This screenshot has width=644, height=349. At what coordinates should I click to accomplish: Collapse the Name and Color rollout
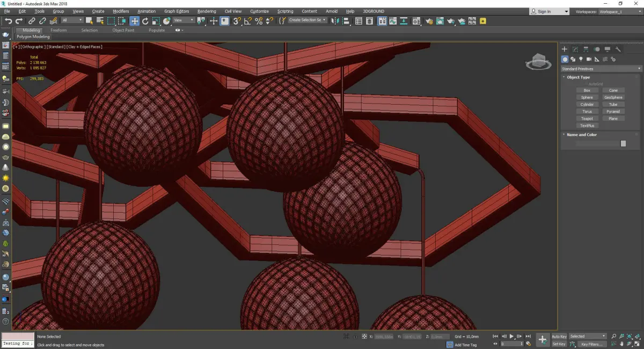coord(581,135)
